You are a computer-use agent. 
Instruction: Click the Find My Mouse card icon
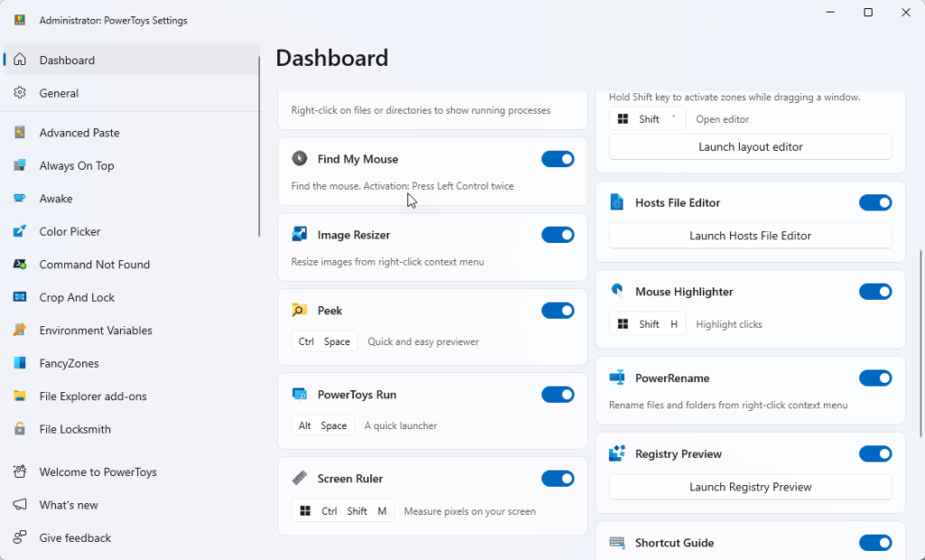click(300, 159)
